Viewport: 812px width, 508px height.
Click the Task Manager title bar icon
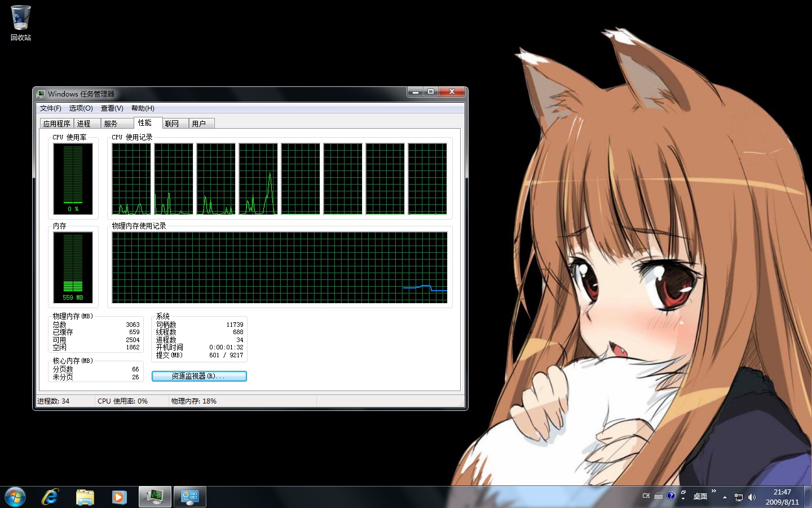(x=41, y=94)
